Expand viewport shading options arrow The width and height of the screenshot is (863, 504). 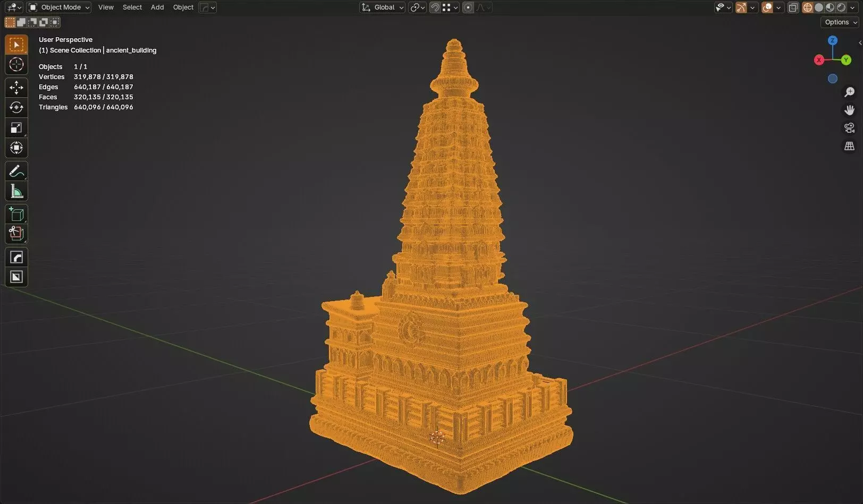[853, 7]
